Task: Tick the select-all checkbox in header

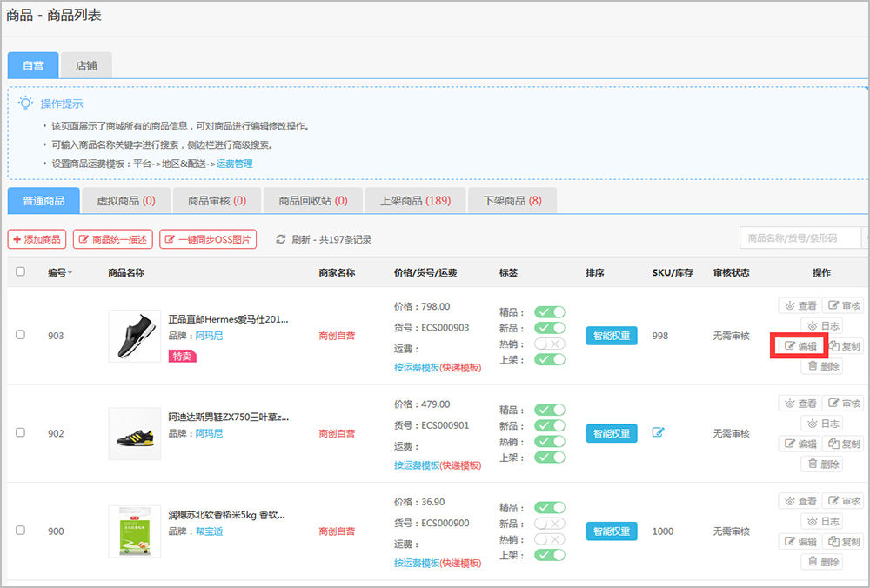Action: [21, 271]
